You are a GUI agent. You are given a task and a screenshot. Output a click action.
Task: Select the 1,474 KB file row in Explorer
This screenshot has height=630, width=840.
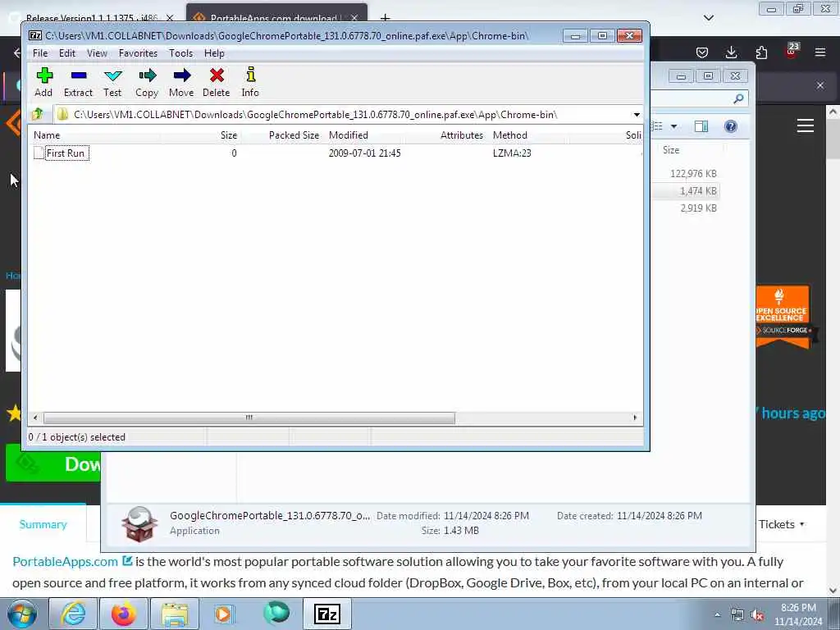click(687, 190)
